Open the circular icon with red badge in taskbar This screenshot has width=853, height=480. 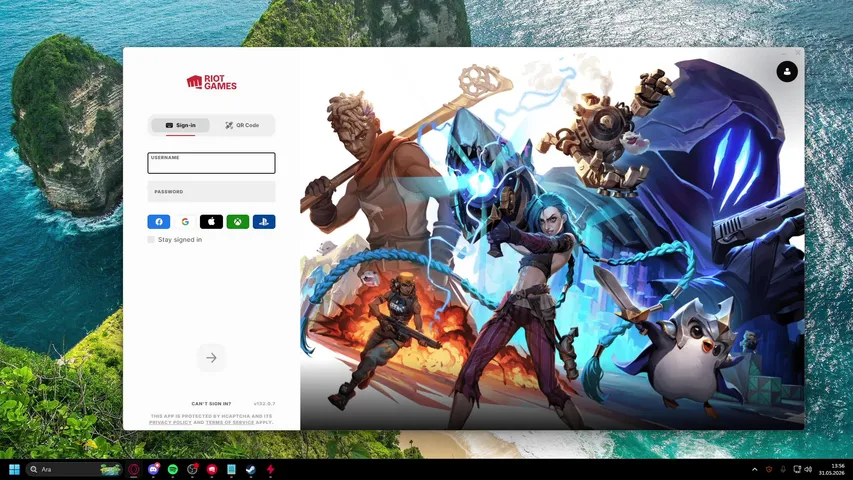193,469
